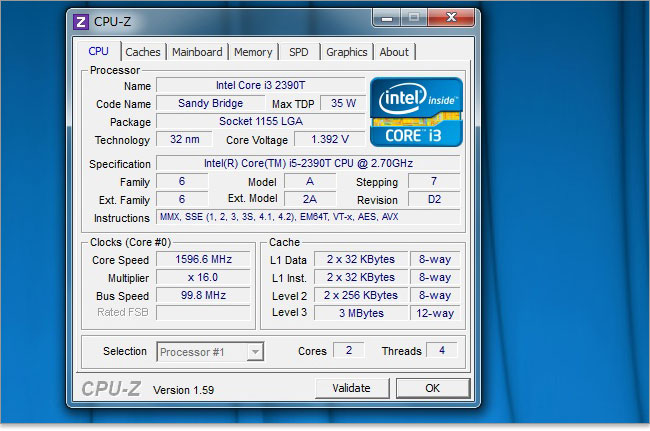Screen dimensions: 650x431
Task: Click the Name field 'Intel Core i3 2390T'
Action: (x=260, y=85)
